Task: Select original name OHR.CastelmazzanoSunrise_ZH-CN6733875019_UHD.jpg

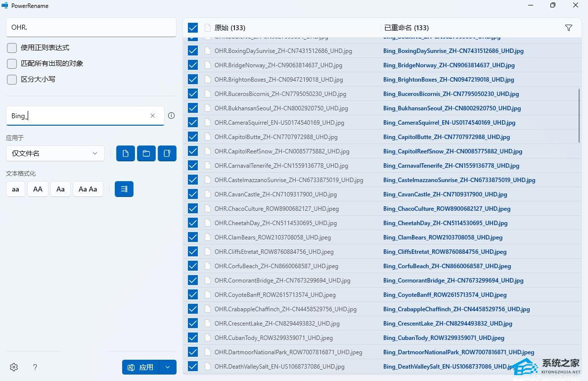Action: point(289,180)
